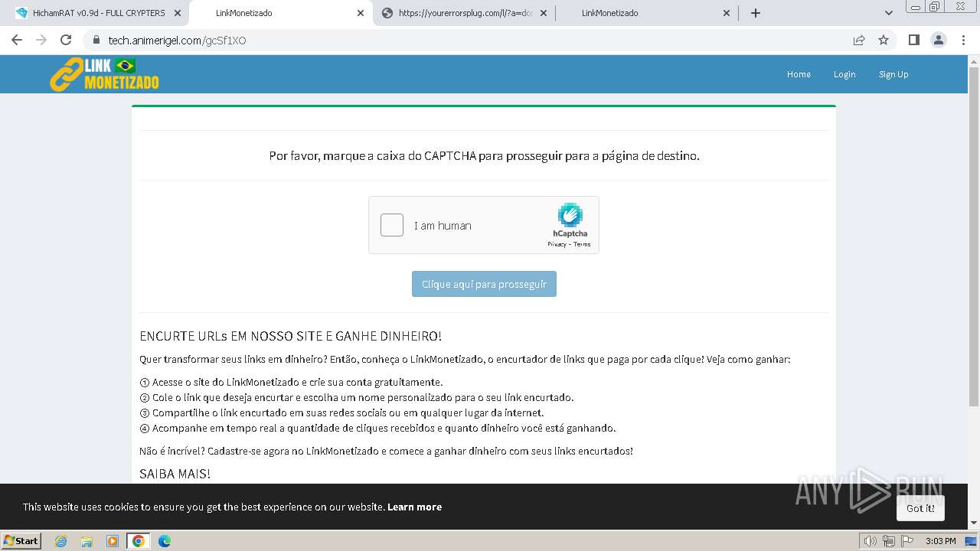This screenshot has width=980, height=551.
Task: Expand the tab search dropdown
Action: point(888,13)
